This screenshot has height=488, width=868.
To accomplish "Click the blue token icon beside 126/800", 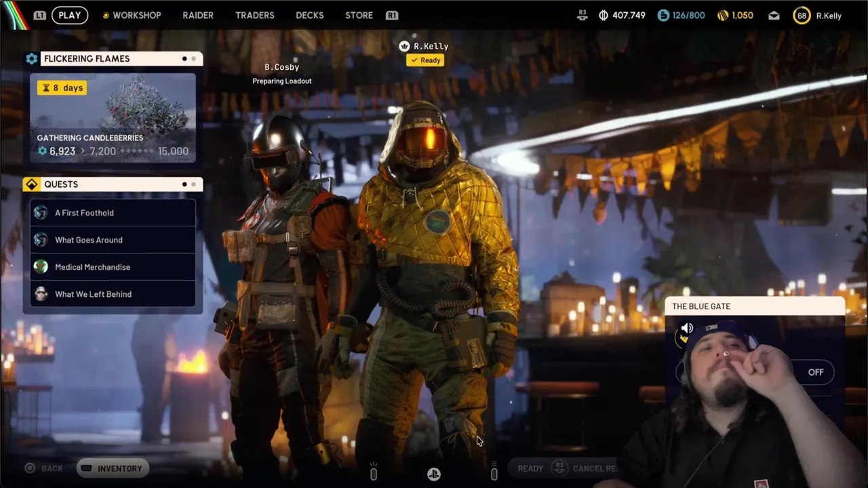I will pos(663,16).
